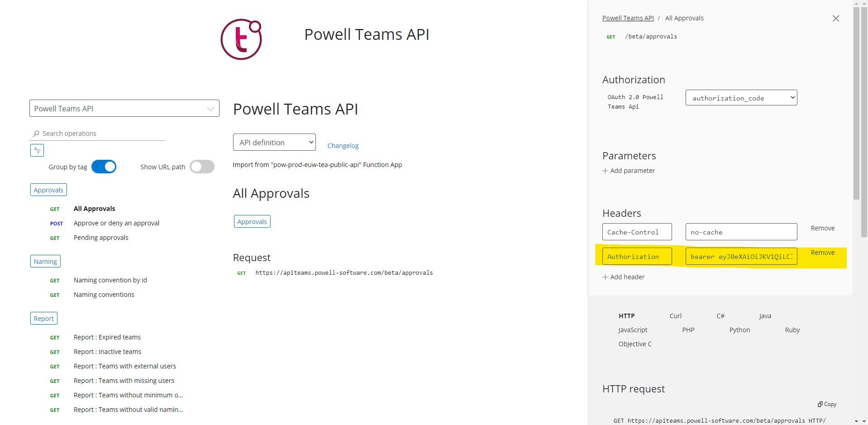Switch to the Java code sample tab
The height and width of the screenshot is (425, 868).
pos(765,316)
